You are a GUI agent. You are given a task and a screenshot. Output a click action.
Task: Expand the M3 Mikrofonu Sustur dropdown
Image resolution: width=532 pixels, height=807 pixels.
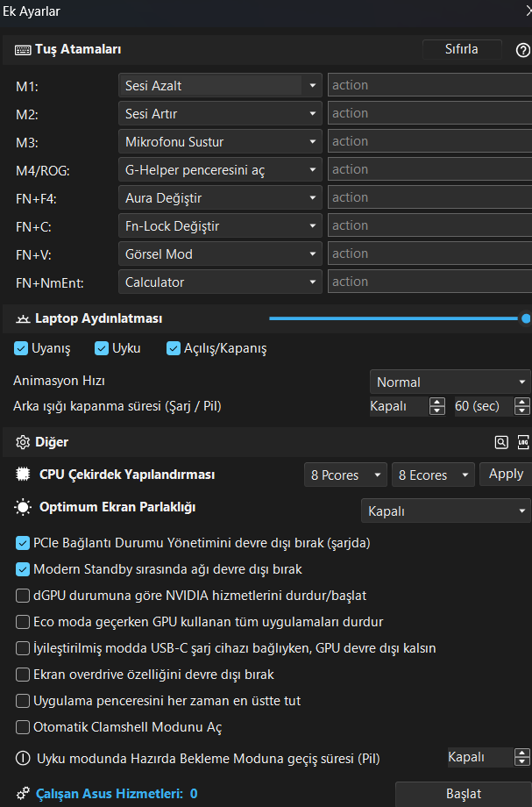220,141
